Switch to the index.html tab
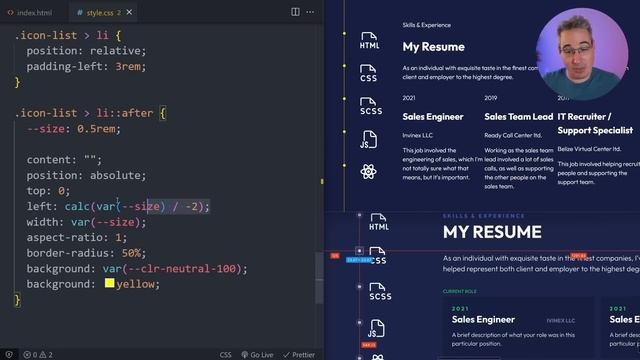The height and width of the screenshot is (360, 640). coord(30,13)
